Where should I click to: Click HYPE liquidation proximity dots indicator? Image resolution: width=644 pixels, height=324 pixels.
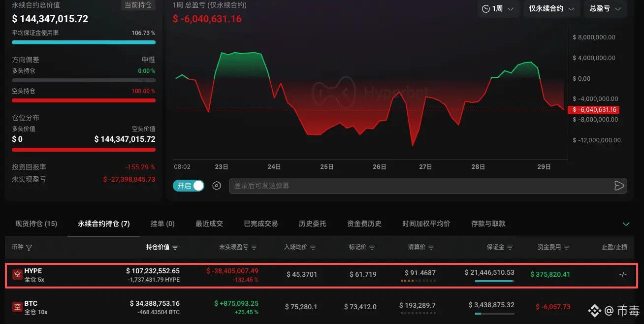click(x=418, y=281)
